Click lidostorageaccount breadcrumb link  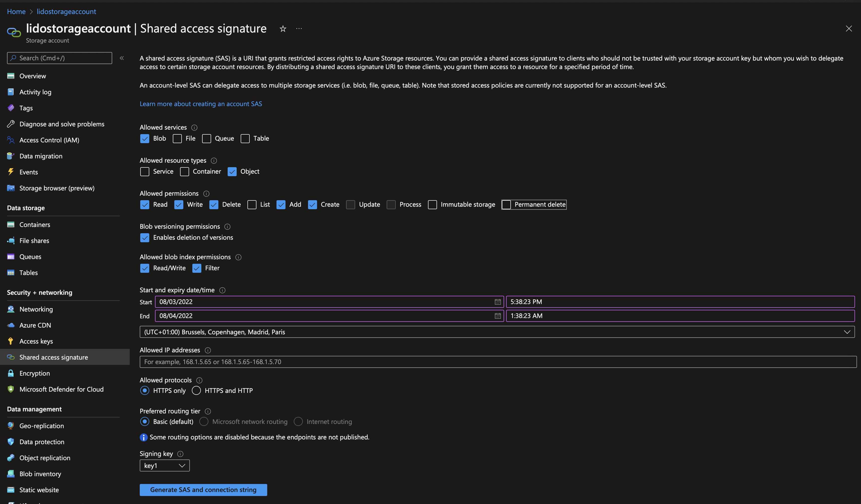click(x=66, y=12)
